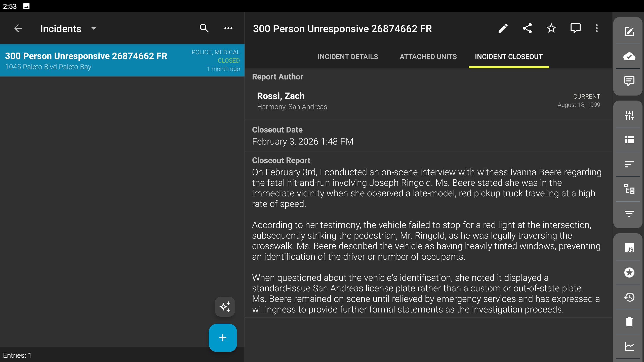Viewport: 644px width, 362px height.
Task: Click the cloud sync status icon
Action: click(x=629, y=56)
